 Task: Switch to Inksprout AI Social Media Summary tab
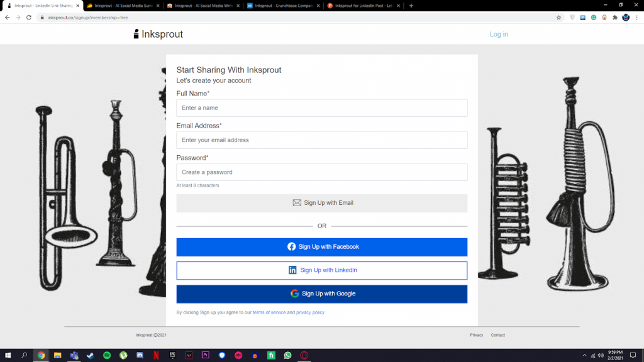pos(123,6)
